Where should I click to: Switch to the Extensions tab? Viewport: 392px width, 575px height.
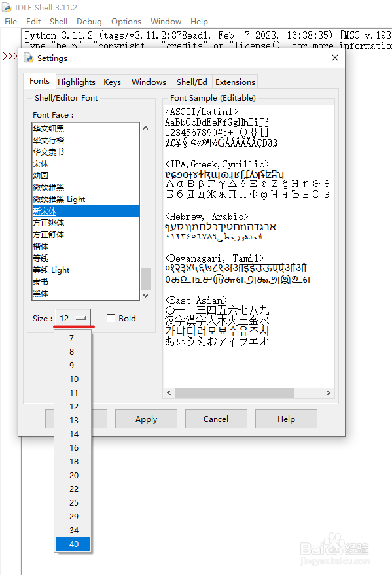235,82
